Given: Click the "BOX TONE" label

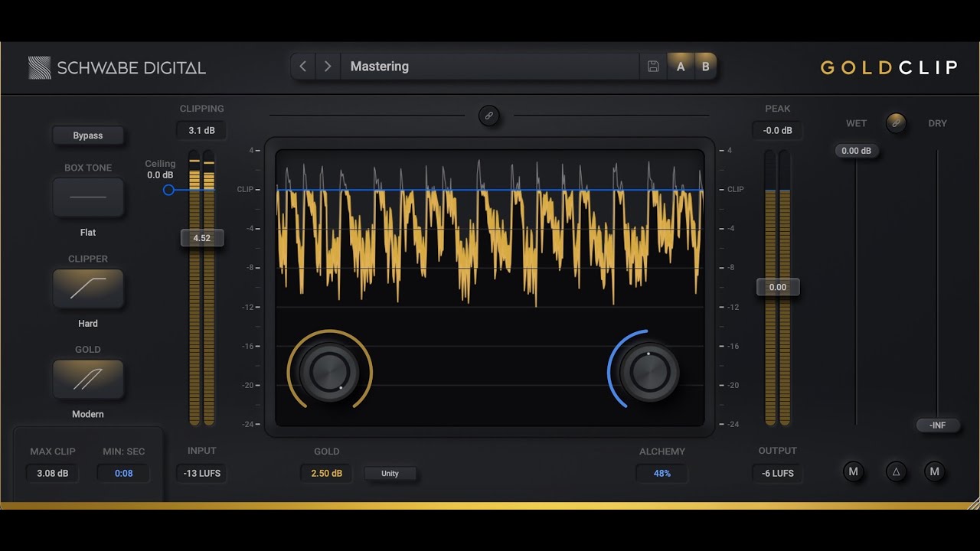Looking at the screenshot, I should 88,168.
